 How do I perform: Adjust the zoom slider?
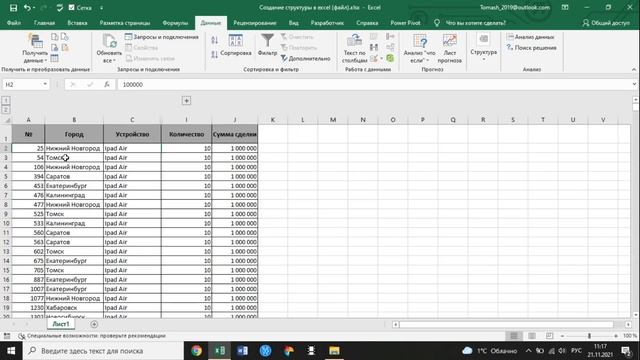pyautogui.click(x=589, y=336)
